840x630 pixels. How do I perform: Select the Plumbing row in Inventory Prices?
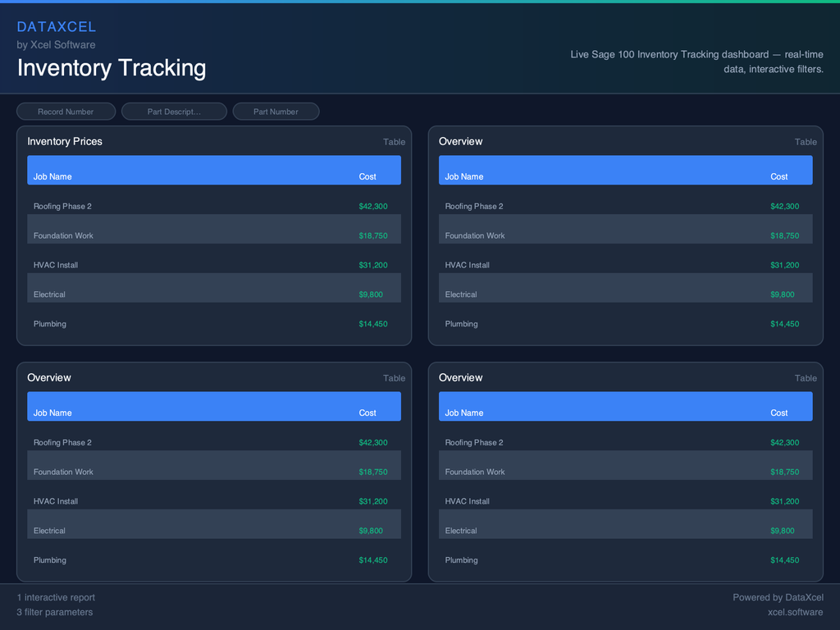213,323
